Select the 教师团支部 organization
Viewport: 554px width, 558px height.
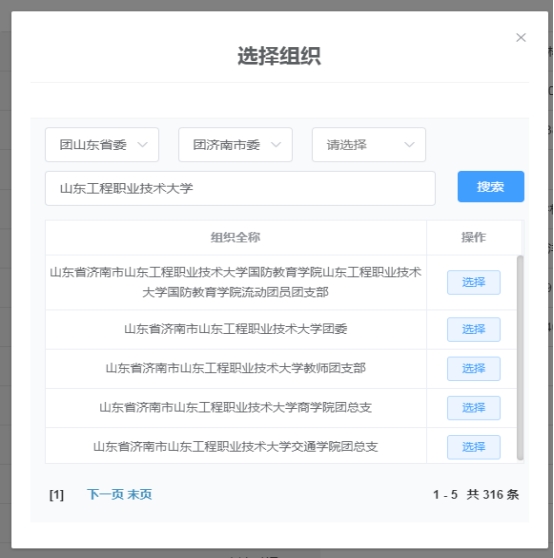474,368
